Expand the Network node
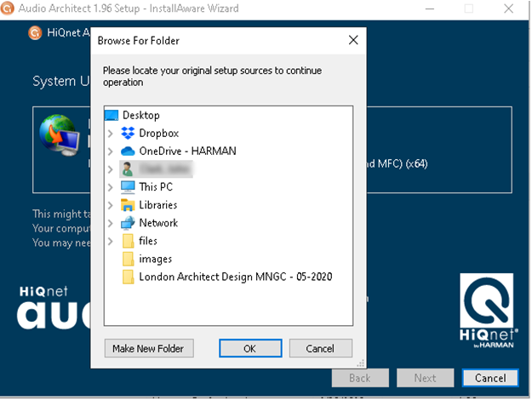The width and height of the screenshot is (532, 400). click(x=111, y=223)
